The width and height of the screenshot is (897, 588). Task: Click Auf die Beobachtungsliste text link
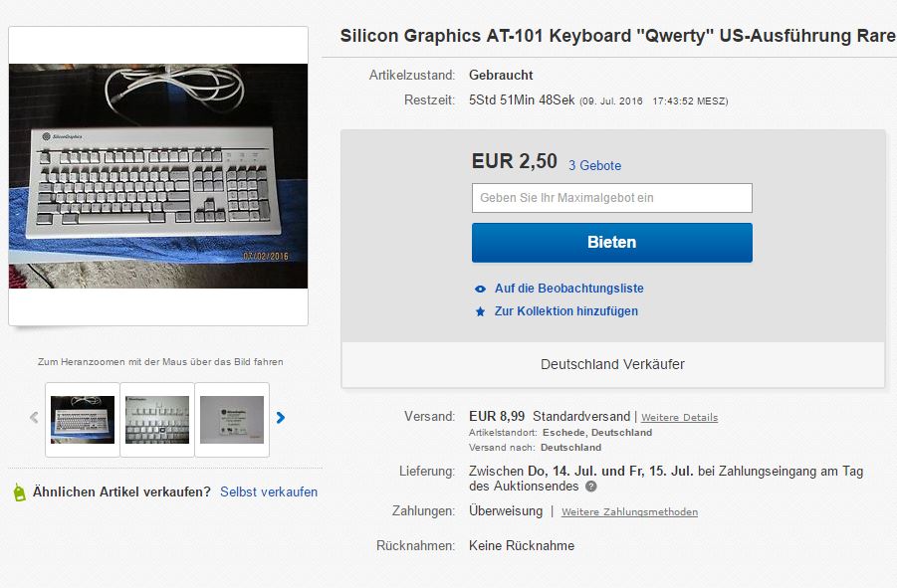coord(568,289)
